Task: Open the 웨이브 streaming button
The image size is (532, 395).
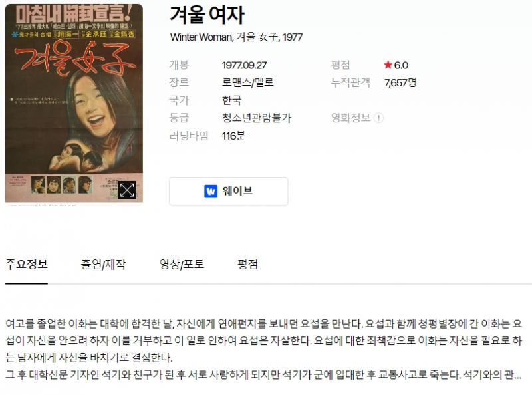Action: pos(229,191)
